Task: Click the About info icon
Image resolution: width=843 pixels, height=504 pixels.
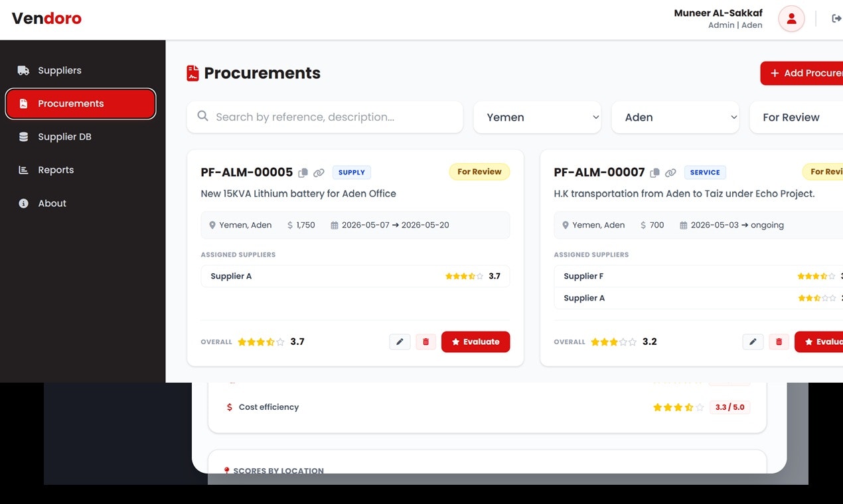Action: [x=23, y=203]
